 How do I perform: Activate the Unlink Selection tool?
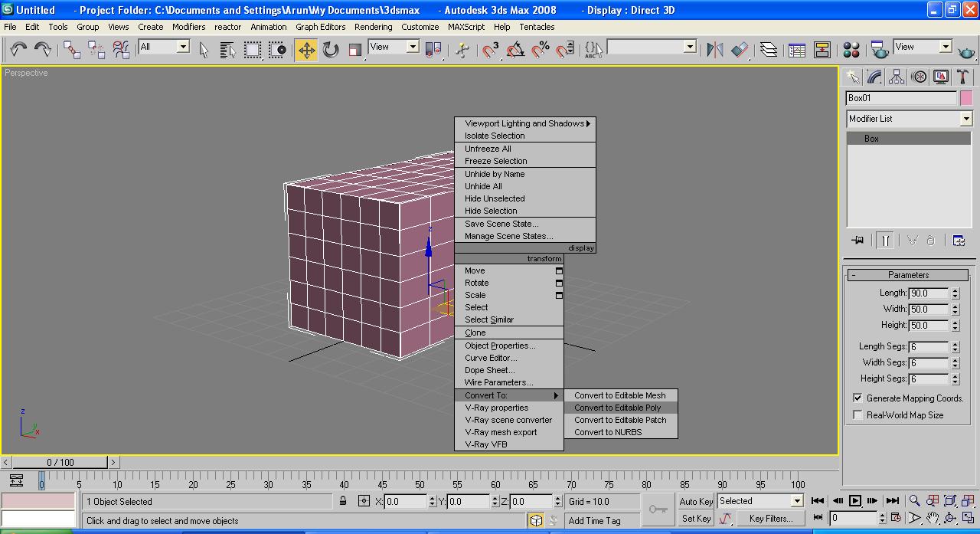click(x=96, y=50)
